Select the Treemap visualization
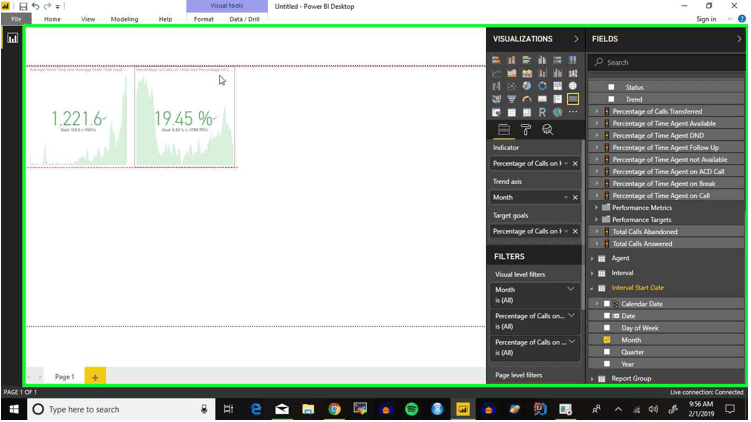This screenshot has width=751, height=422. 558,86
